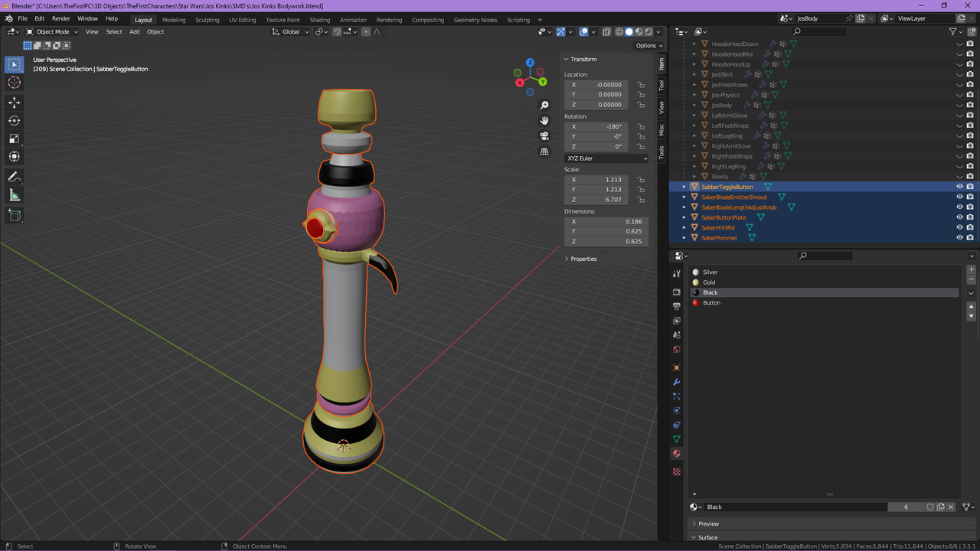Expand the Properties panel in sidebar
The height and width of the screenshot is (551, 980).
(x=583, y=259)
